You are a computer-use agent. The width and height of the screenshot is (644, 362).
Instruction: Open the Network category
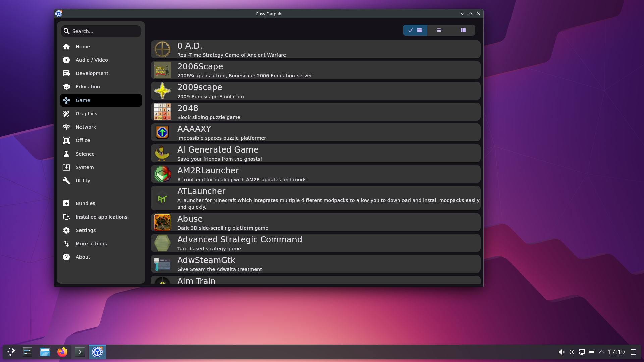coord(101,127)
